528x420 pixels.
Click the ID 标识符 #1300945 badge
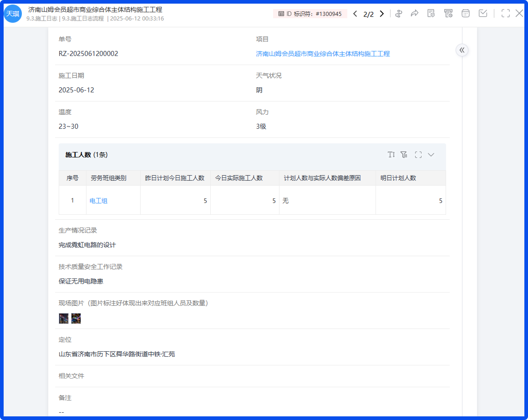point(310,14)
